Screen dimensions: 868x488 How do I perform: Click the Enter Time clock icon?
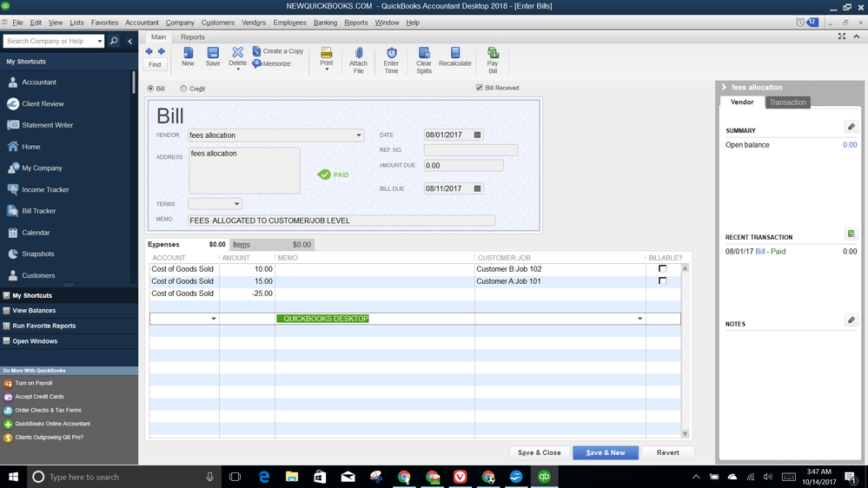click(391, 53)
